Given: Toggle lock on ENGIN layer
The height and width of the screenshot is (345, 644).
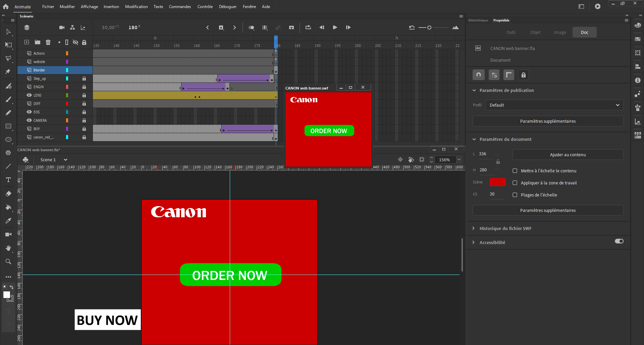Looking at the screenshot, I should click(84, 87).
